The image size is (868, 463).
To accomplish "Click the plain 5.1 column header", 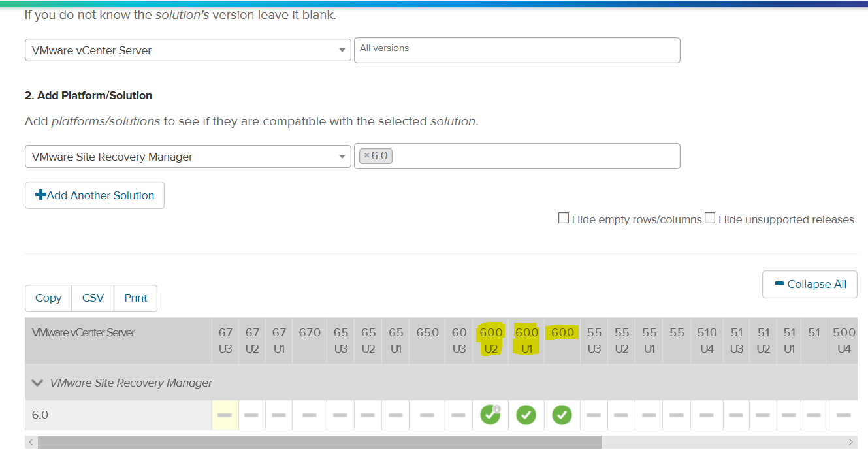I will coord(814,340).
